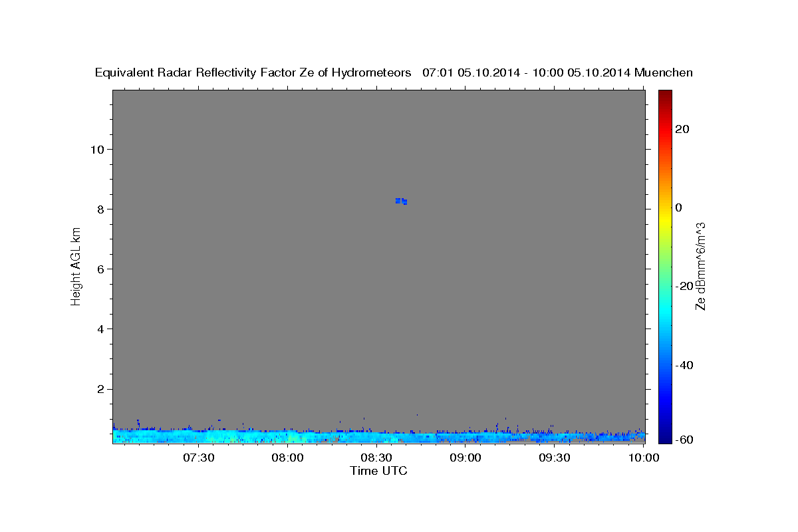Click the colorbar value -60

coord(684,439)
